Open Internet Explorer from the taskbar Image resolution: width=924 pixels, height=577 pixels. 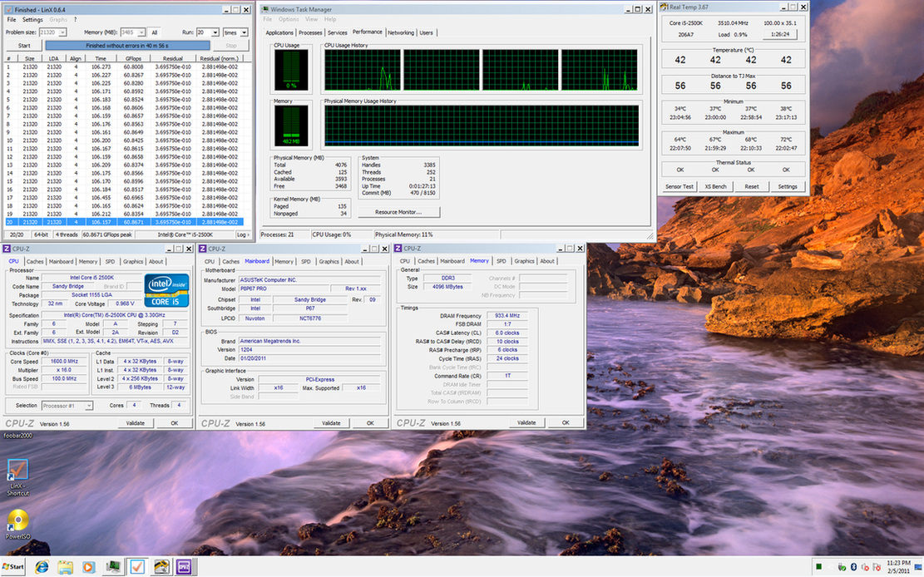[41, 566]
